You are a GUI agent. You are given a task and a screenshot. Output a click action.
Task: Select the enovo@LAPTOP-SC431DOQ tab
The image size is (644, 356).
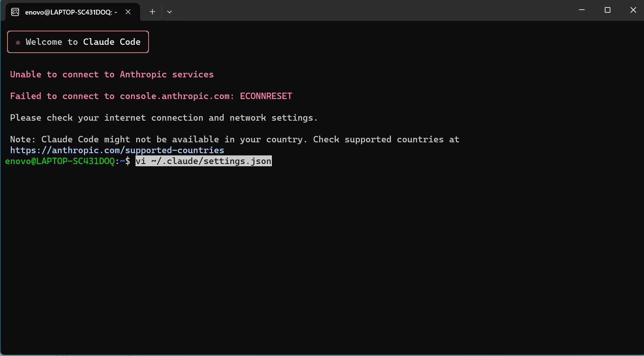pyautogui.click(x=71, y=12)
